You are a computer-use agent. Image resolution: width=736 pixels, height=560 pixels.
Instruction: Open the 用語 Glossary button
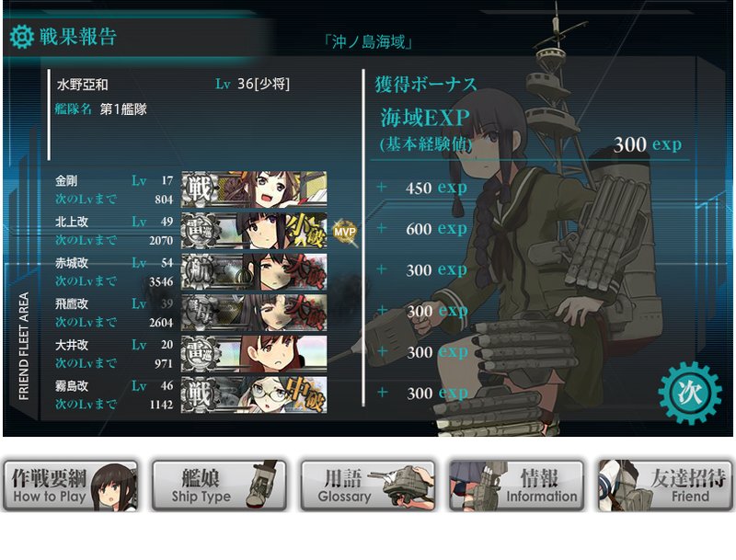[x=367, y=486]
